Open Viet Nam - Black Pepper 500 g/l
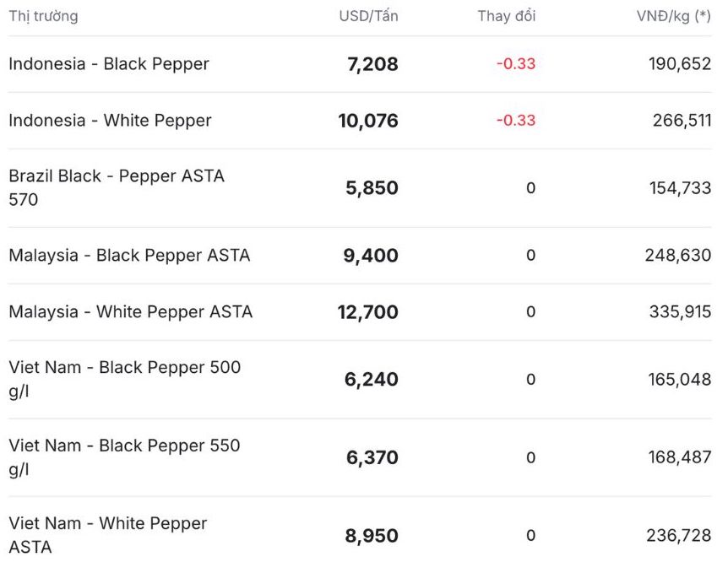This screenshot has height=562, width=728. pyautogui.click(x=360, y=380)
